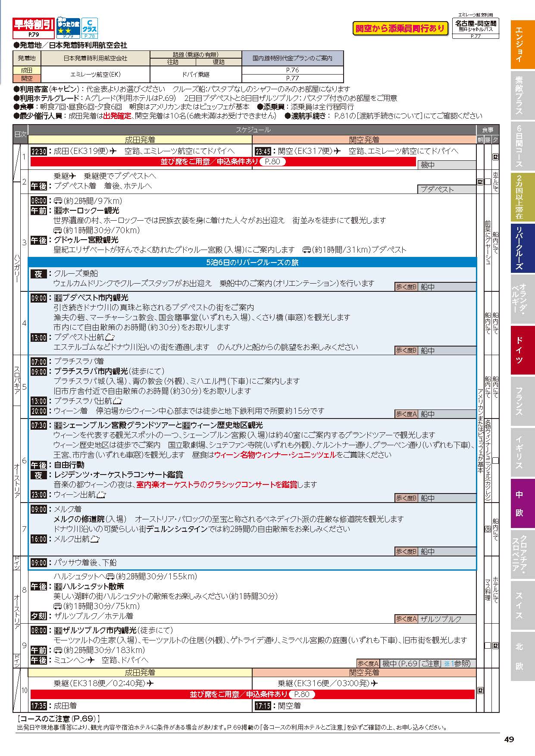
Task: Open the P.77 reference in the 関空 row
Action: (x=292, y=78)
